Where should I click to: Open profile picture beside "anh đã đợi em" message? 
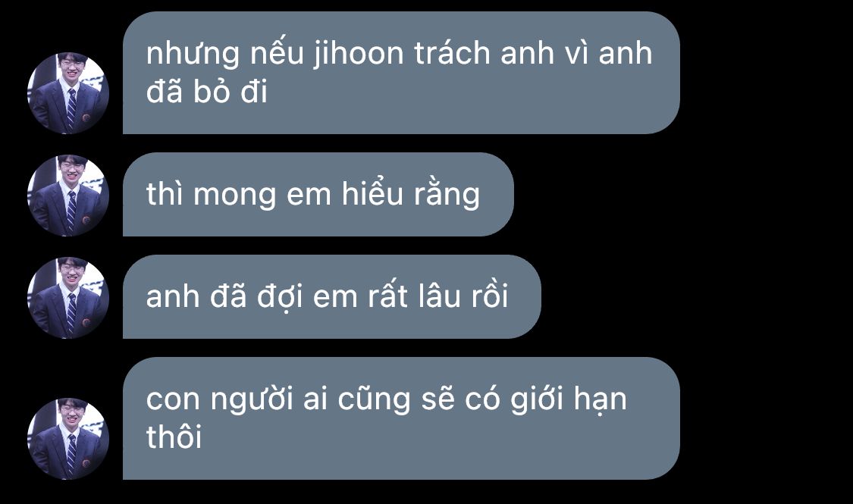tap(68, 298)
